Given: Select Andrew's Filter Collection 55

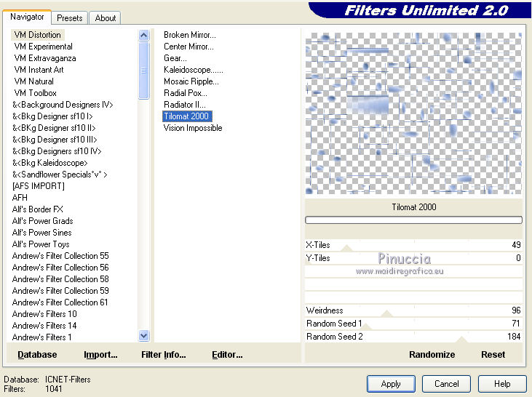Looking at the screenshot, I should (60, 256).
